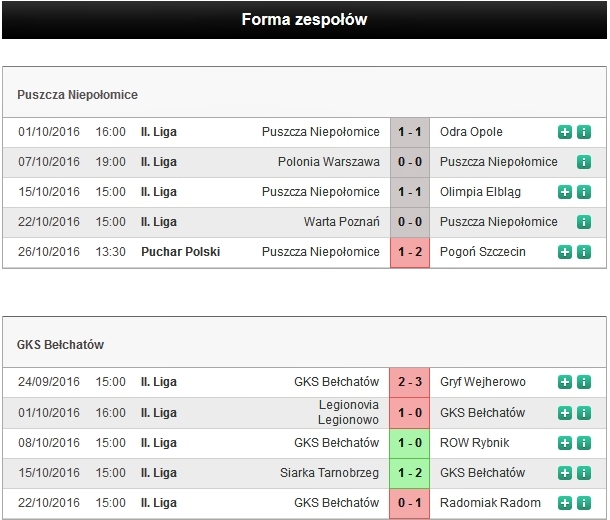The width and height of the screenshot is (610, 520).
Task: Select the 1 - 2 score against Pogoń Szczecin
Action: tap(410, 252)
